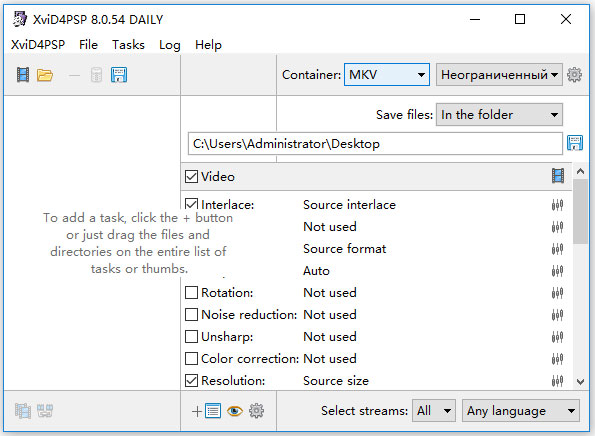
Task: Open Rotation settings sliders icon
Action: (557, 293)
